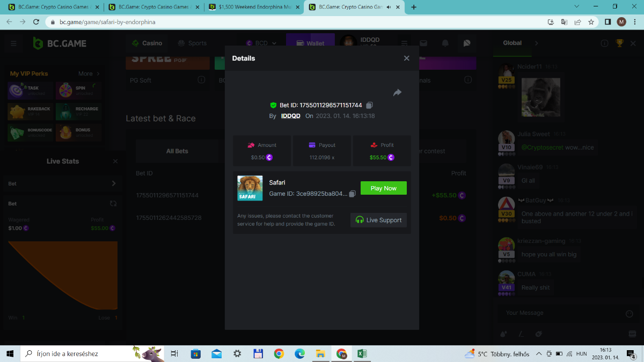Open Excel from the Windows taskbar
This screenshot has width=644, height=362.
pos(362,353)
